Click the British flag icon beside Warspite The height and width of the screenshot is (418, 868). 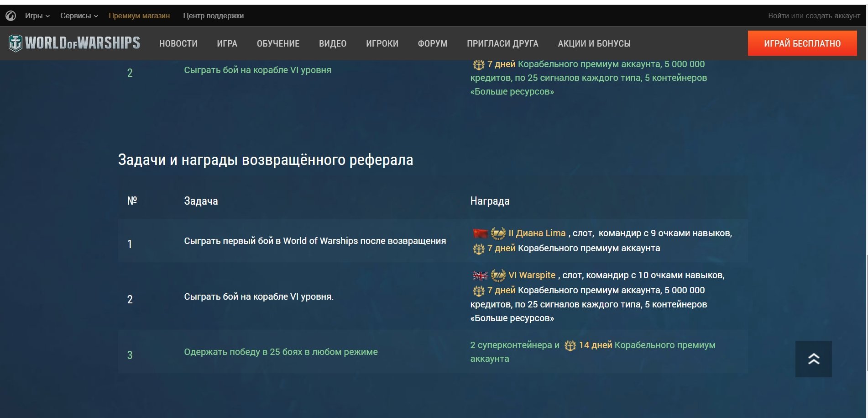[x=480, y=275]
